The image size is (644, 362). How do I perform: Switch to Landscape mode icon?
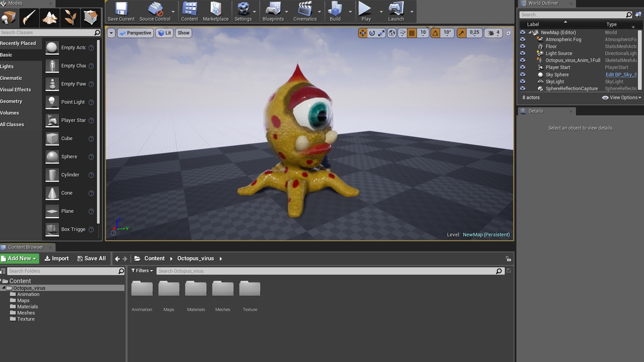pos(49,18)
